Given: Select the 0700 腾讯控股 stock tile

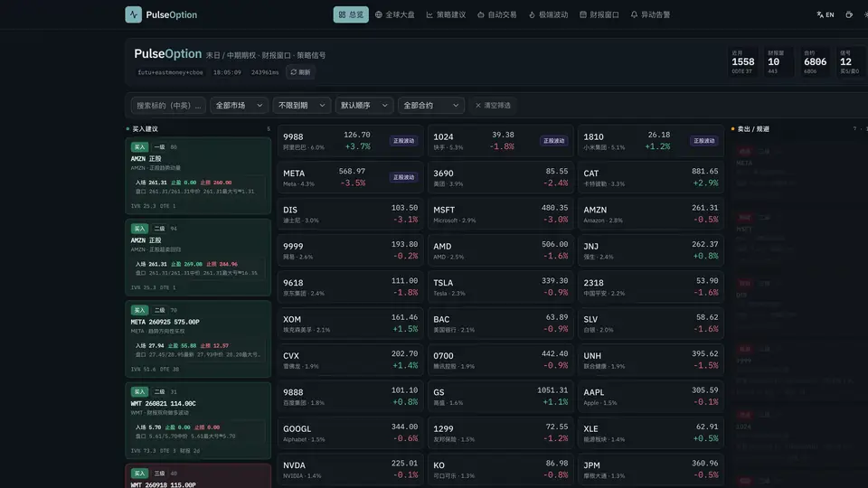Looking at the screenshot, I should pyautogui.click(x=500, y=361).
